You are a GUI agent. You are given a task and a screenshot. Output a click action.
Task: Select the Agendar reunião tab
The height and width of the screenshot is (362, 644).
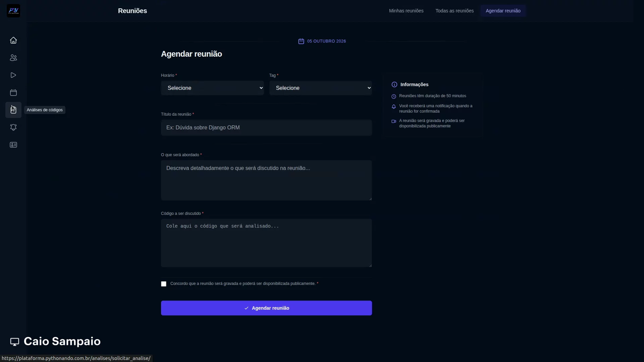coord(503,11)
